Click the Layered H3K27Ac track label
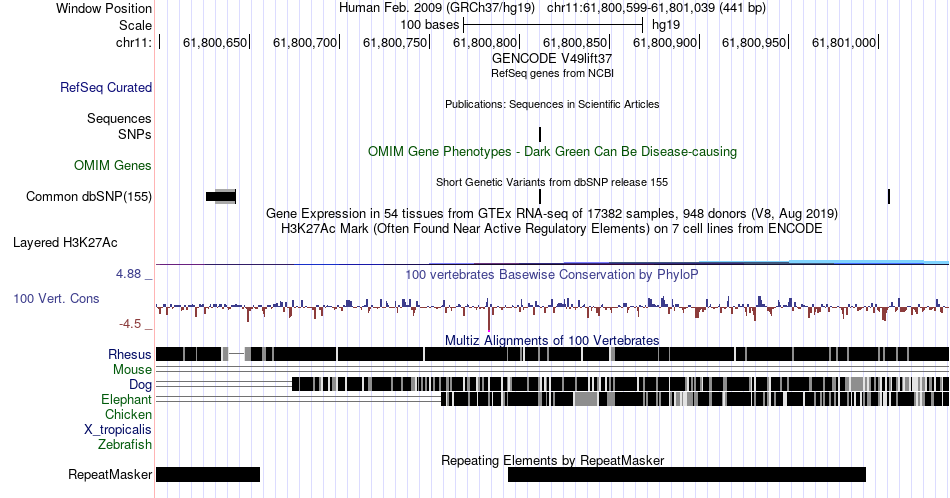The width and height of the screenshot is (950, 498). click(x=65, y=242)
